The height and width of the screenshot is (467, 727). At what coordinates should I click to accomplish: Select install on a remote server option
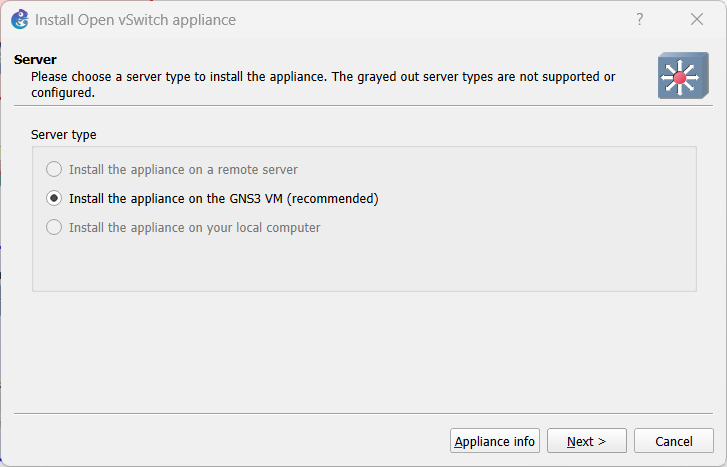172,169
